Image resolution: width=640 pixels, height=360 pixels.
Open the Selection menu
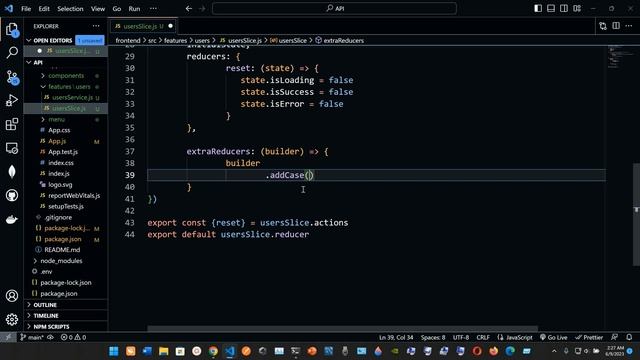tap(70, 9)
